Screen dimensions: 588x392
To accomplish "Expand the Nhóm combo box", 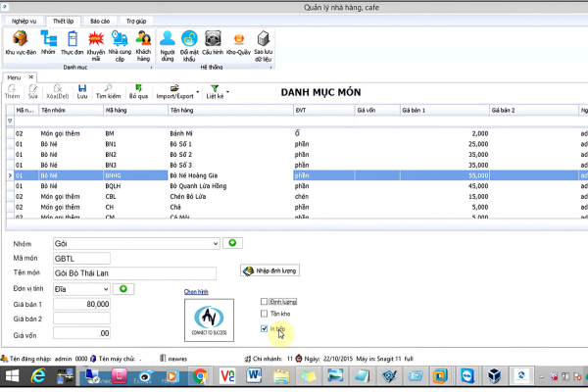I will pyautogui.click(x=216, y=243).
